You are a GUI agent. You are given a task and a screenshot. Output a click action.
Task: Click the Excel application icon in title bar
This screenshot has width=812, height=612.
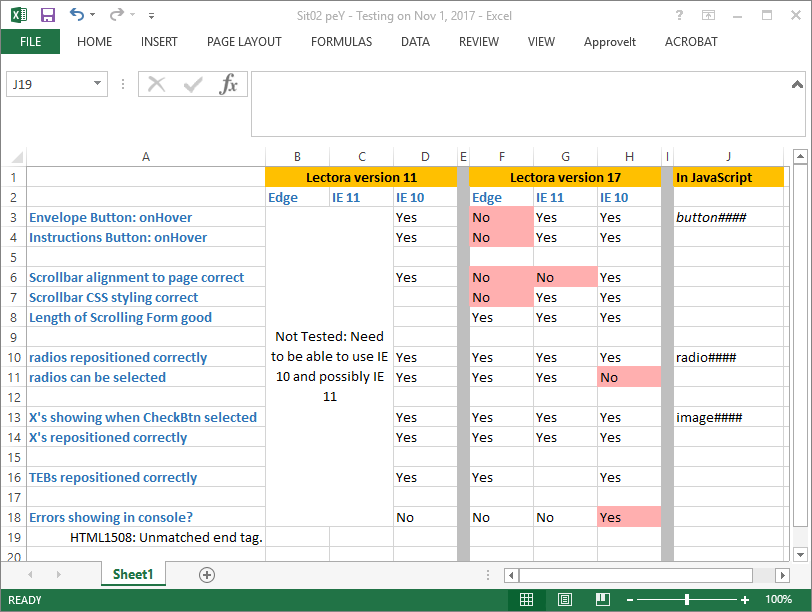pyautogui.click(x=19, y=15)
